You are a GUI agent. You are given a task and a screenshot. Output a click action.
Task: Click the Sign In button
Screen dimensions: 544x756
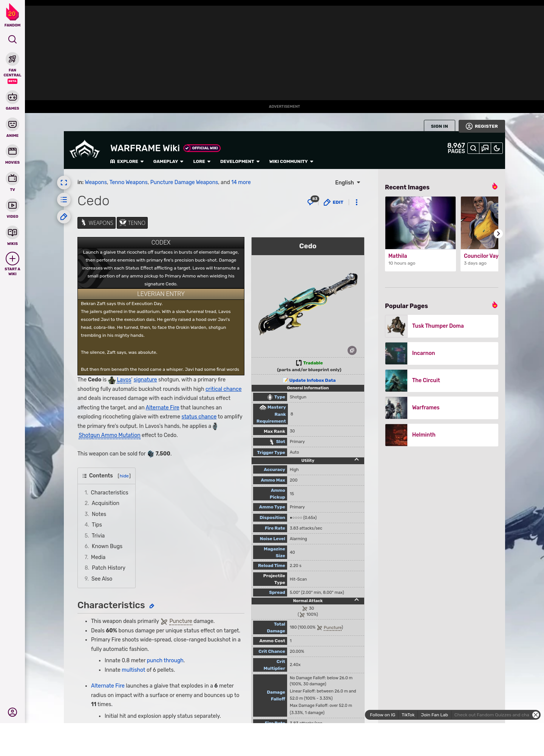(x=439, y=126)
